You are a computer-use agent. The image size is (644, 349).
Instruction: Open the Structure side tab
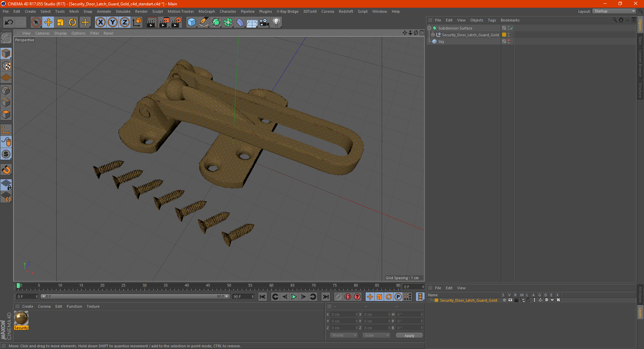[640, 90]
